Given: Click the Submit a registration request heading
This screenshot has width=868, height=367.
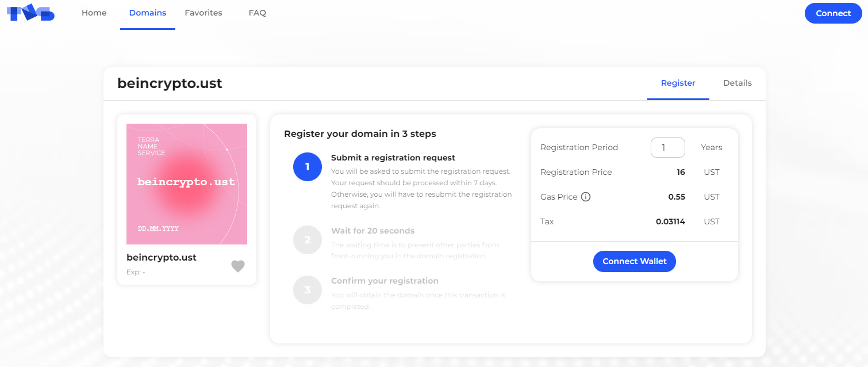Looking at the screenshot, I should pyautogui.click(x=393, y=158).
